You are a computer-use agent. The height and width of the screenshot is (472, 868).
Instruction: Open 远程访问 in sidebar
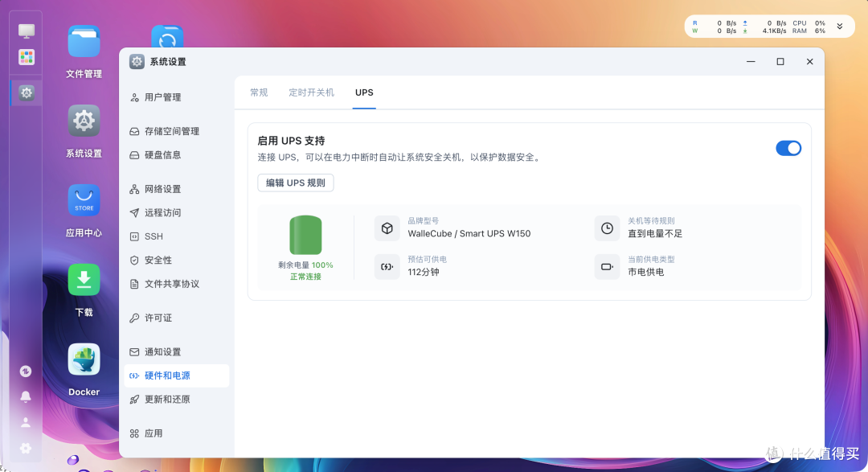(x=177, y=213)
